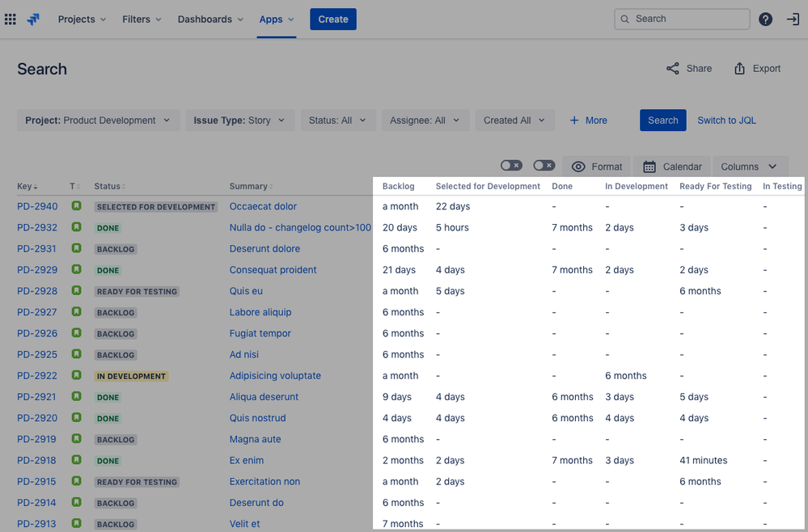Open the Assignee: All dropdown
The height and width of the screenshot is (532, 808).
(425, 120)
